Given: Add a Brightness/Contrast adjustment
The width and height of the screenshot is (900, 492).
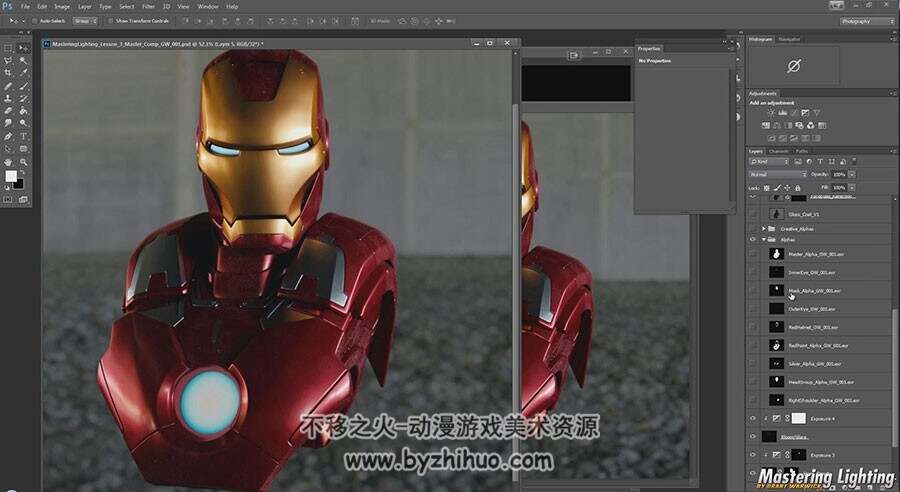Looking at the screenshot, I should 771,113.
